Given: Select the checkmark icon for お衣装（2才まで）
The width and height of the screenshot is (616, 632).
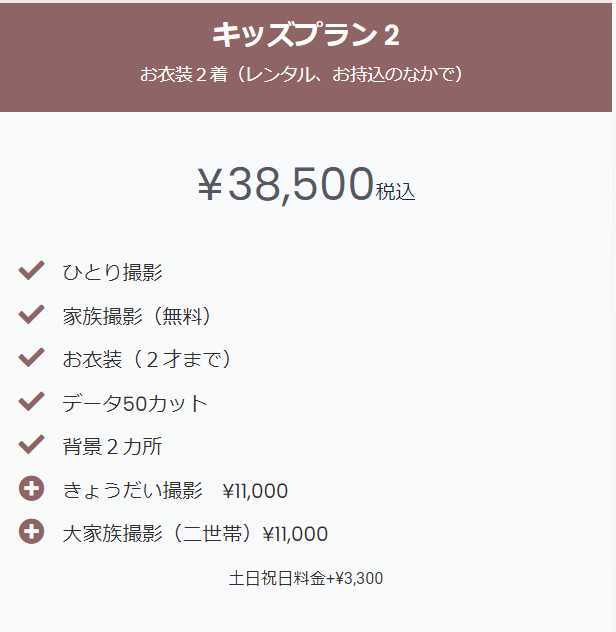Looking at the screenshot, I should click(x=31, y=358).
